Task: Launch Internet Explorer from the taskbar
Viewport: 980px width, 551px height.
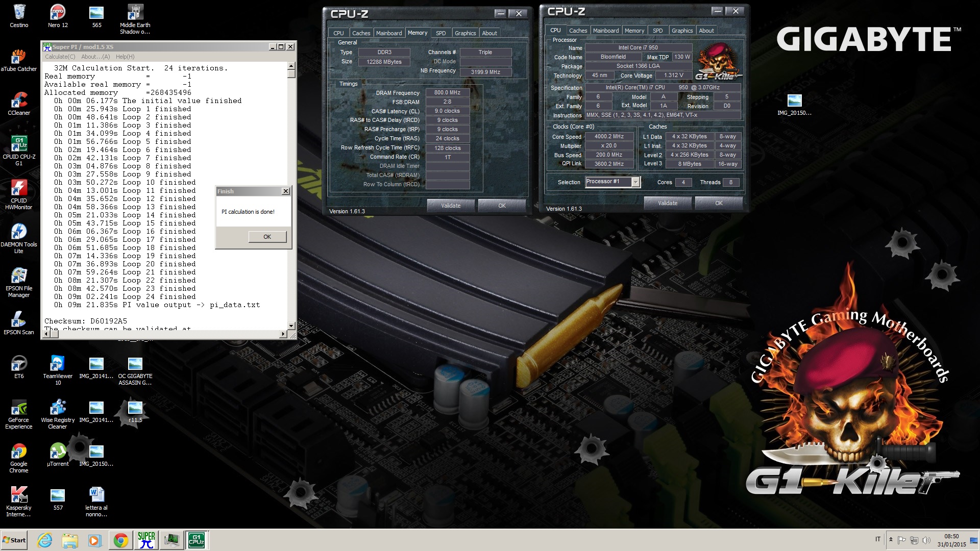Action: tap(45, 540)
